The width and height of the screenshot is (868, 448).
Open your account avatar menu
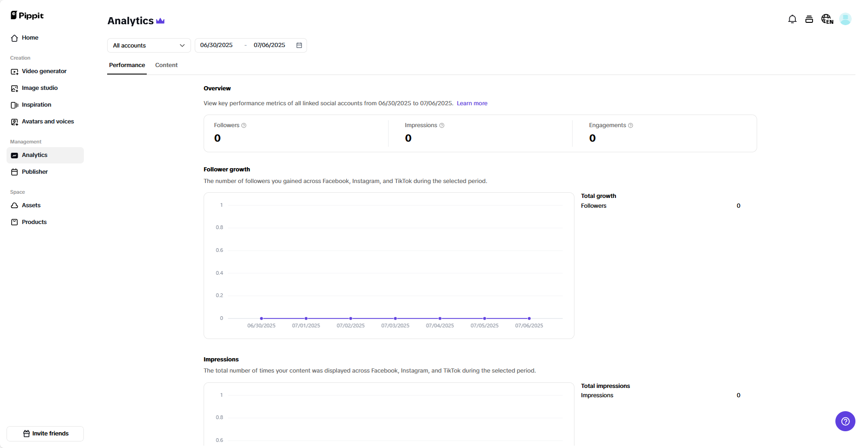(x=846, y=19)
